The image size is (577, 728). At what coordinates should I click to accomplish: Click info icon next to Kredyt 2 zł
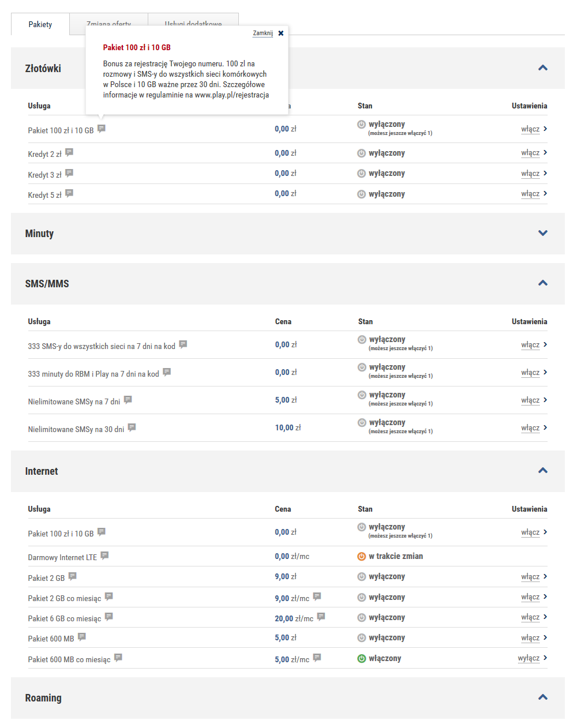pyautogui.click(x=69, y=152)
